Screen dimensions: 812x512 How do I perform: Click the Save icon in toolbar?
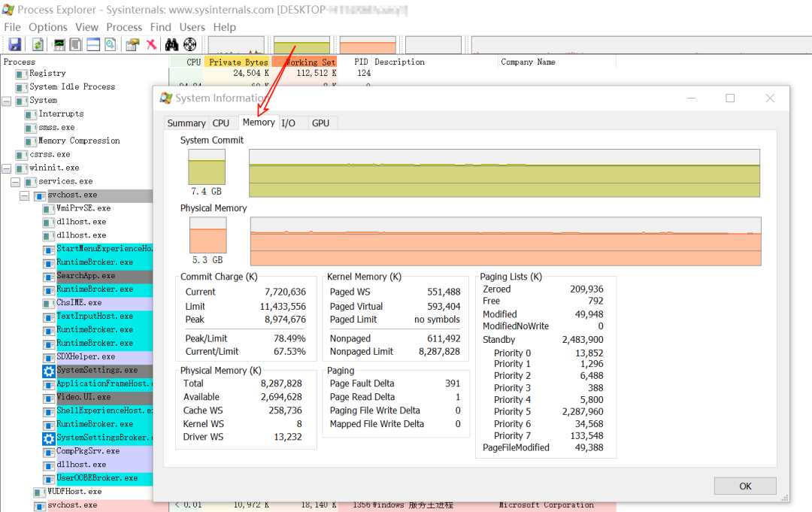click(x=14, y=45)
